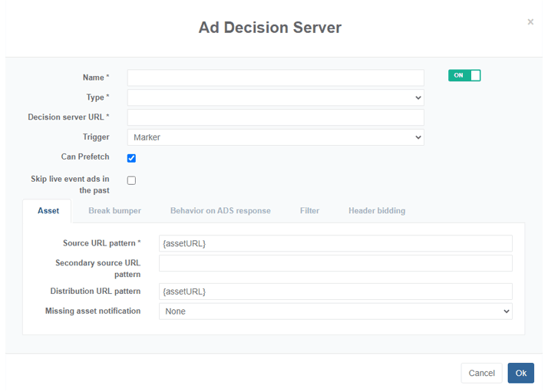Click the Source URL pattern label
Image resolution: width=548 pixels, height=392 pixels.
pos(101,243)
